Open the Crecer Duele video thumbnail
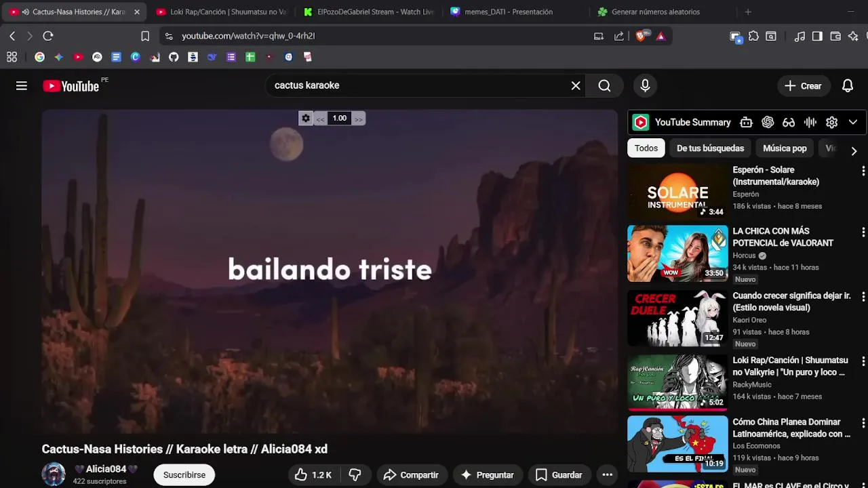The width and height of the screenshot is (868, 488). pyautogui.click(x=677, y=318)
